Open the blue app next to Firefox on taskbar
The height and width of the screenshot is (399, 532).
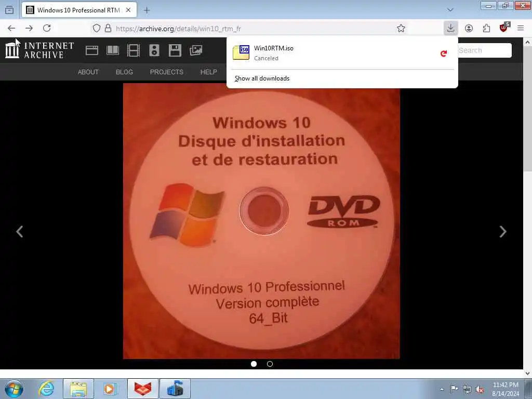(x=175, y=389)
